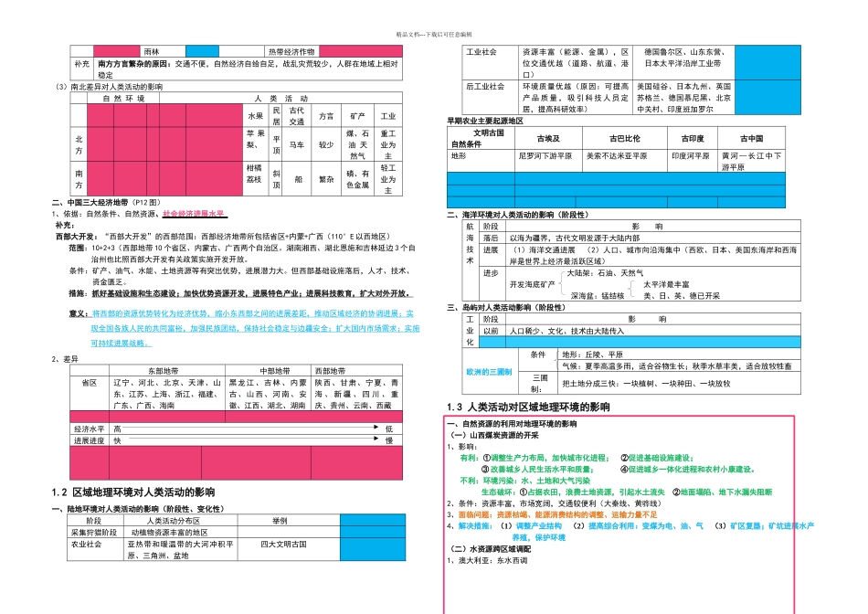Click the "水果" column header

(x=255, y=116)
